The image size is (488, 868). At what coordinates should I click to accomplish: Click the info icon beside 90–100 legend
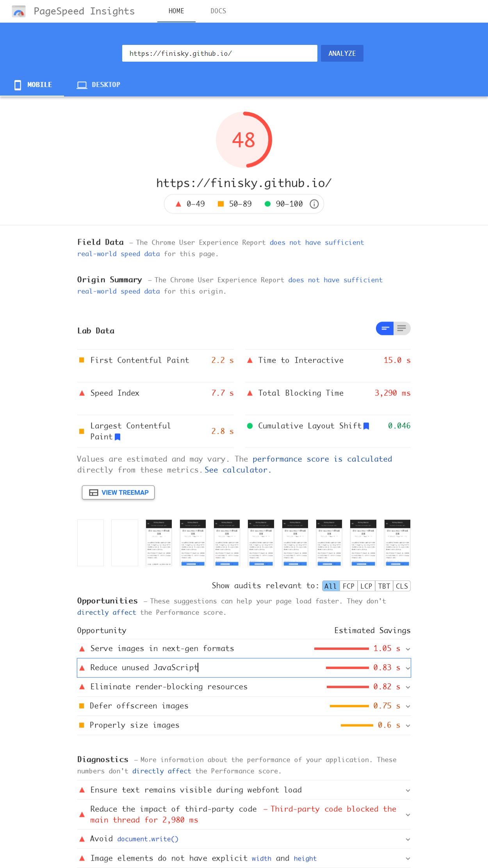(314, 204)
